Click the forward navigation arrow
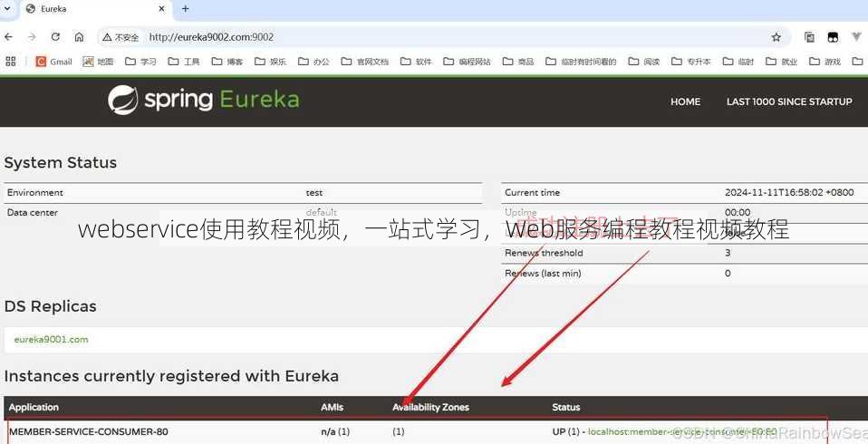The width and height of the screenshot is (868, 444). coord(32,37)
